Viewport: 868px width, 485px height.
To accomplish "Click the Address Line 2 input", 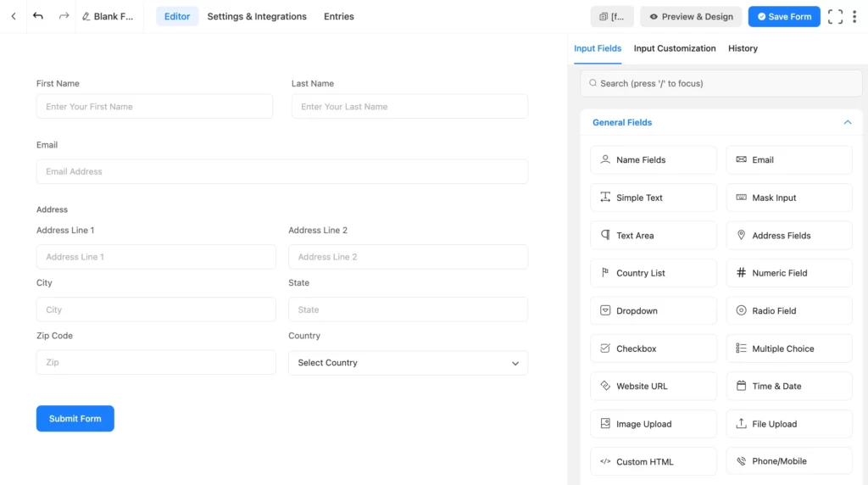I will tap(408, 257).
